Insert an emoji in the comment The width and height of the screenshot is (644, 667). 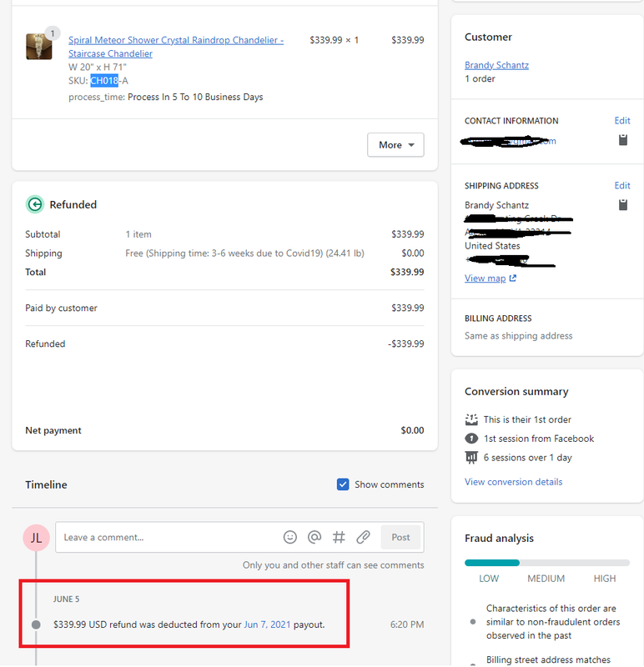coord(289,537)
